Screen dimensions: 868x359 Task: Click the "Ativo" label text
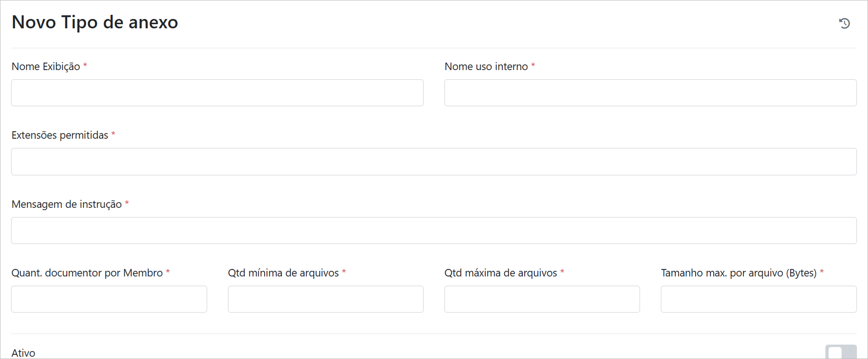point(23,353)
